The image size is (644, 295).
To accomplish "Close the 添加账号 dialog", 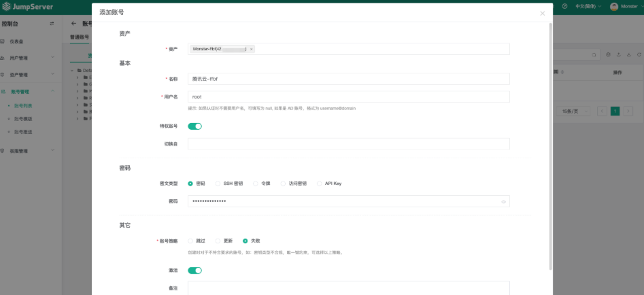I will [542, 14].
